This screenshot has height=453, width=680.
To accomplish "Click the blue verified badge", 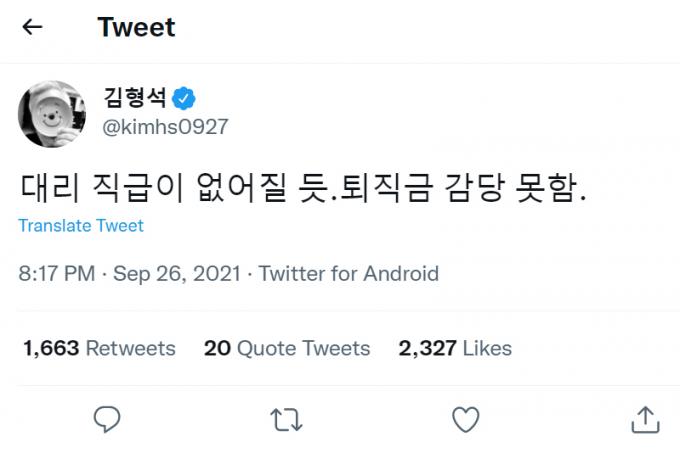I will pyautogui.click(x=184, y=98).
